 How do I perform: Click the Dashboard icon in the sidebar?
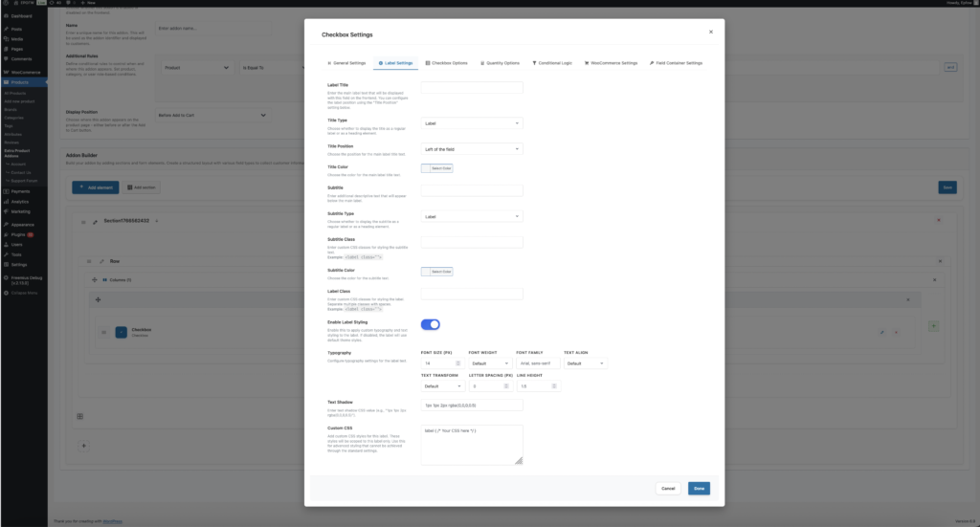click(7, 16)
